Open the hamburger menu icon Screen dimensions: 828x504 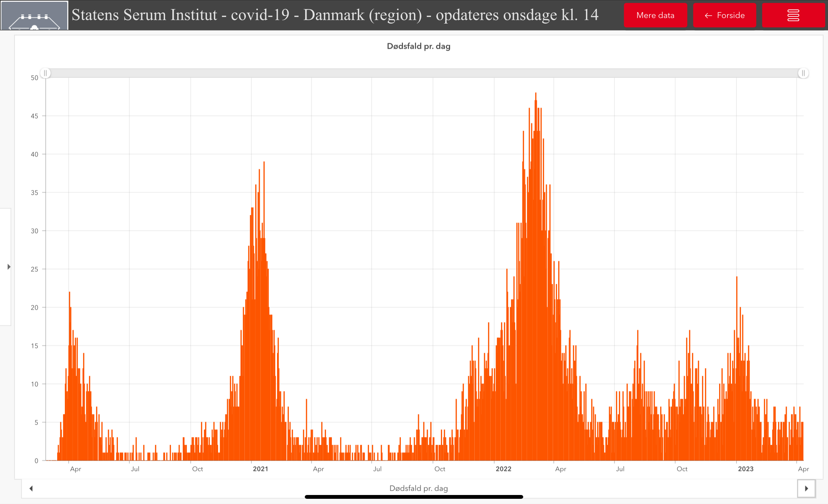click(793, 15)
